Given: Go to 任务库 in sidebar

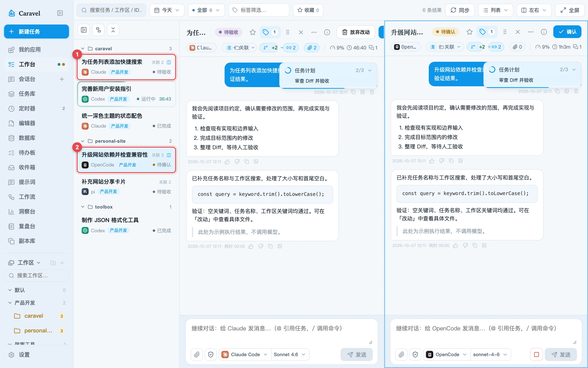Looking at the screenshot, I should 37,94.
